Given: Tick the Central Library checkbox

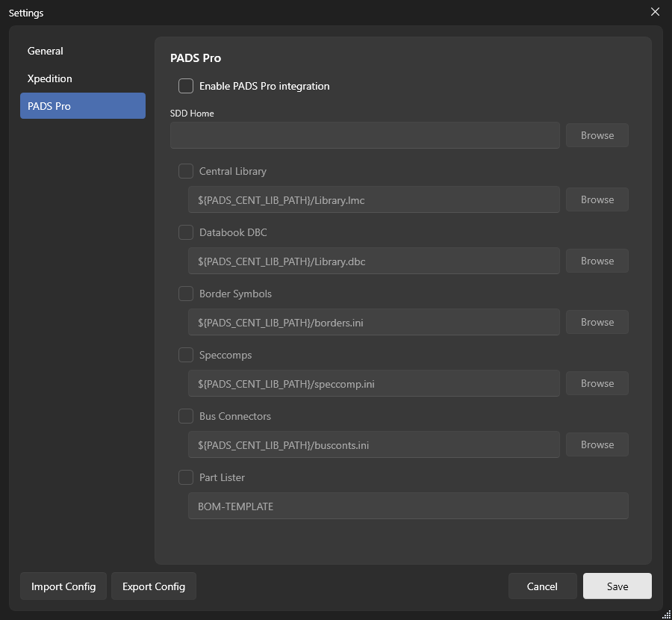Looking at the screenshot, I should (x=186, y=171).
